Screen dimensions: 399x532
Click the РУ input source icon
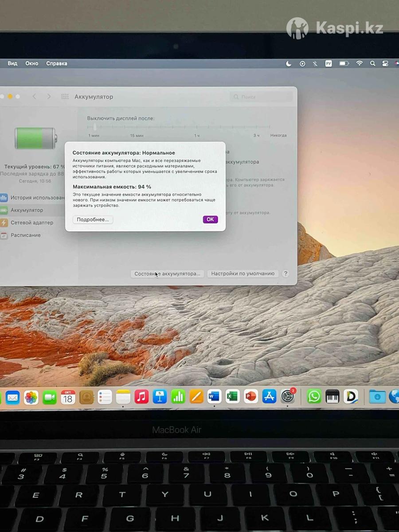pyautogui.click(x=329, y=63)
